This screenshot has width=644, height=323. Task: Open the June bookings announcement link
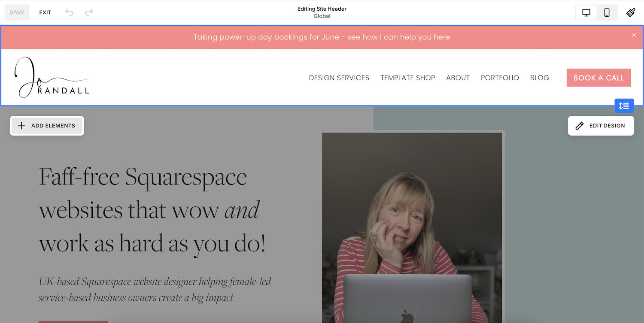coord(322,37)
